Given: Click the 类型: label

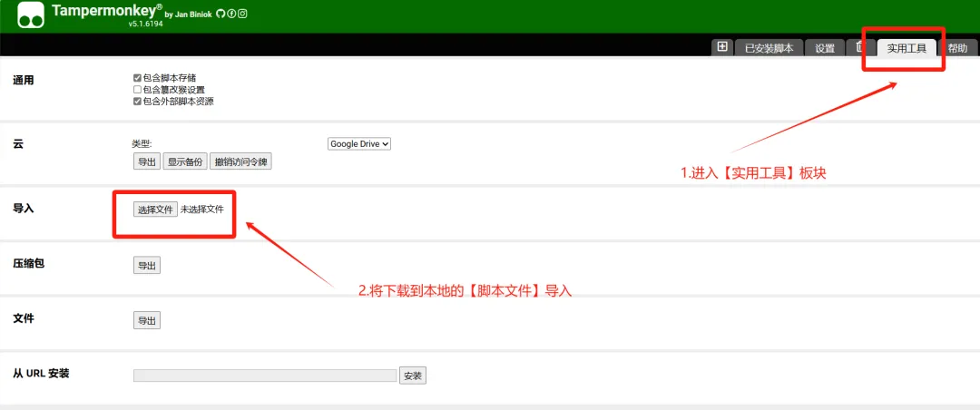Looking at the screenshot, I should coord(142,143).
